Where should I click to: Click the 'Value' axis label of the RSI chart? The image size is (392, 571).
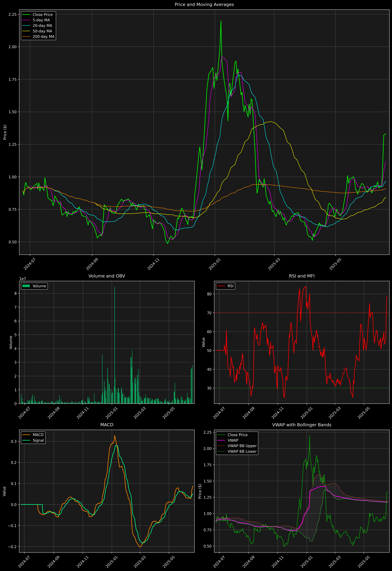tap(203, 342)
